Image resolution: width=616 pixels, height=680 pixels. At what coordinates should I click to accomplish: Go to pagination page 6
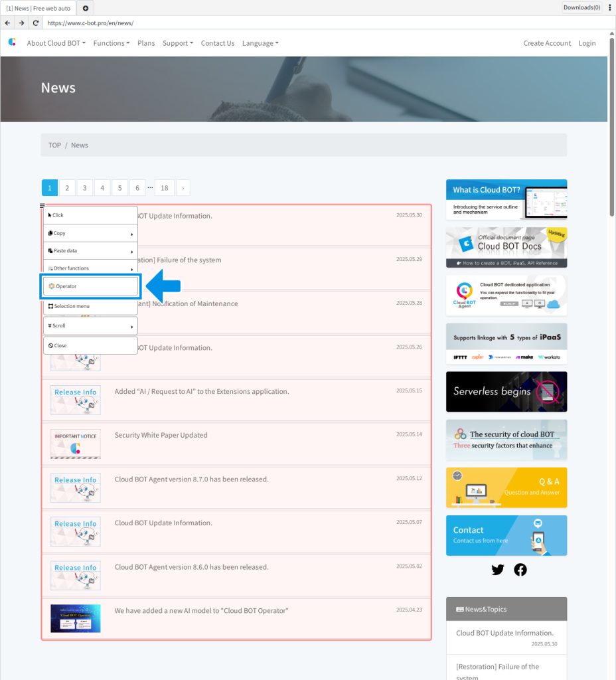tap(137, 188)
